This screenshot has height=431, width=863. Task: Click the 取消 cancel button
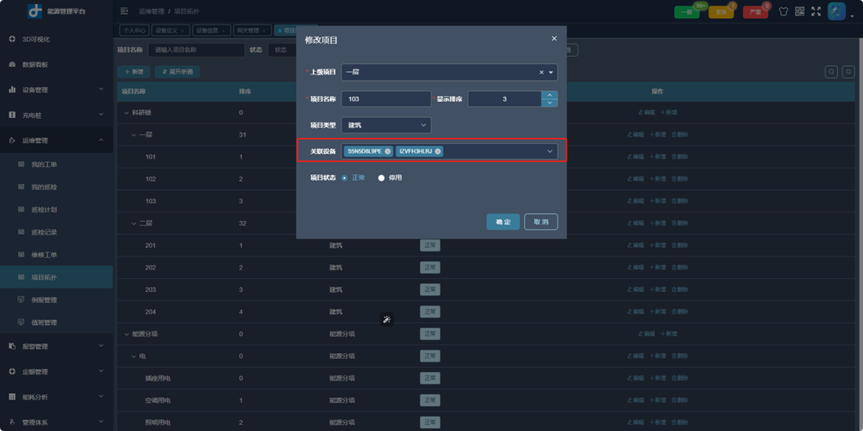[x=541, y=222]
